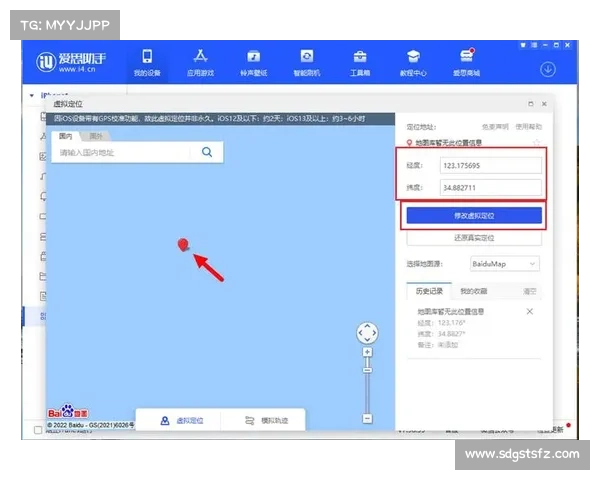Click the skin shirt icon in title bar
Viewport: 600px width, 480px height.
click(x=523, y=45)
